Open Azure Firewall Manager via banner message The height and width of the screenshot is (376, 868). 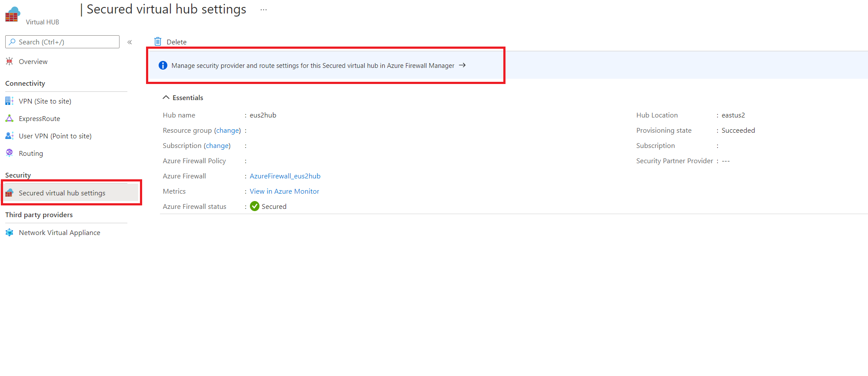pyautogui.click(x=313, y=66)
